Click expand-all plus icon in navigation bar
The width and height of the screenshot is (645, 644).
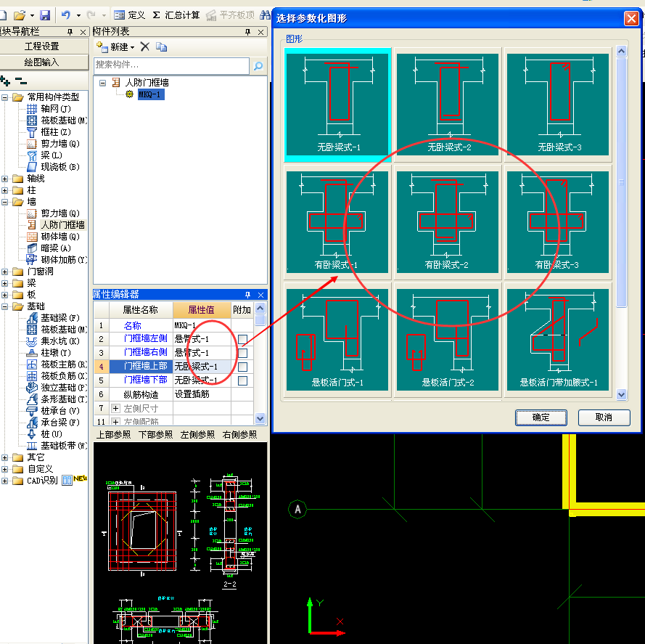pyautogui.click(x=5, y=81)
